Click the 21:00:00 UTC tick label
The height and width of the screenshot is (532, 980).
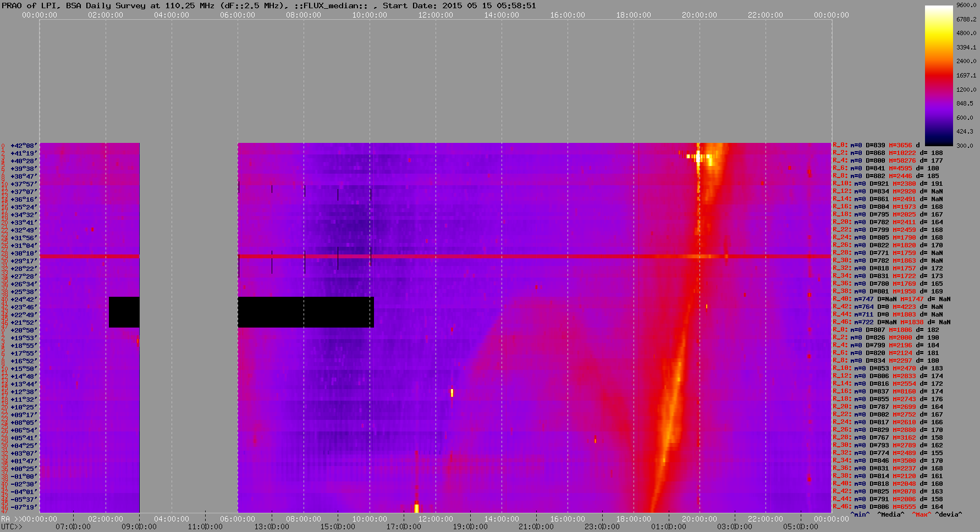[536, 527]
